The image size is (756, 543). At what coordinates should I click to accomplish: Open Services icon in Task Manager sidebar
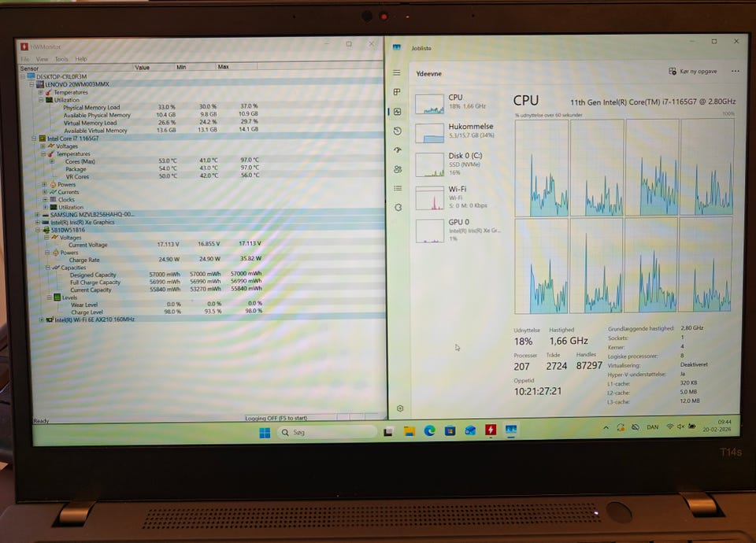(398, 207)
